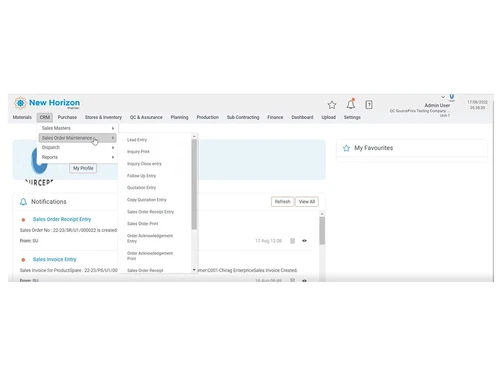Open the Sub Contracting menu
500x375 pixels.
pos(243,117)
